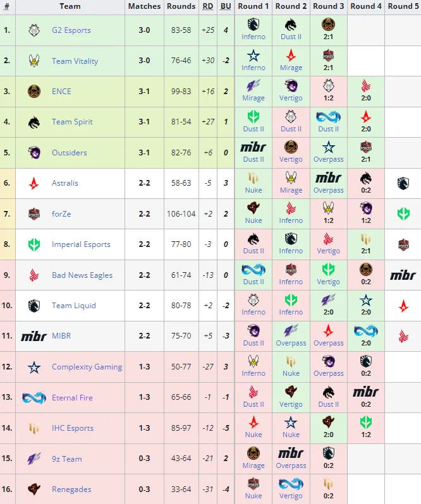Click forZe icon in Imperial's Round 5
This screenshot has width=421, height=504.
(403, 244)
